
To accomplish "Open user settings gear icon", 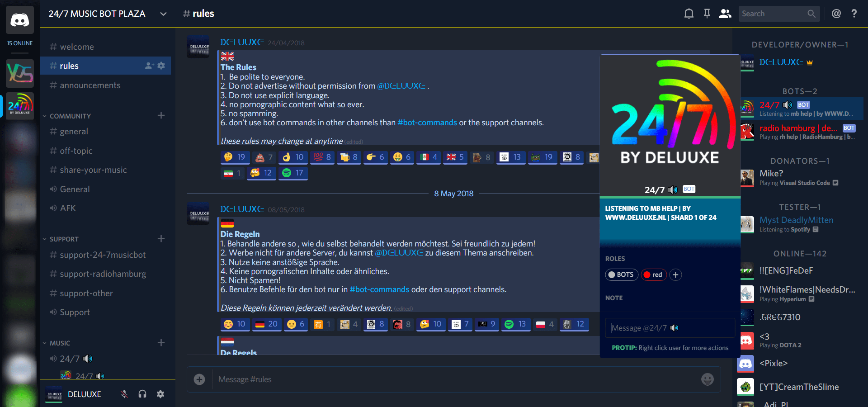I will point(160,394).
